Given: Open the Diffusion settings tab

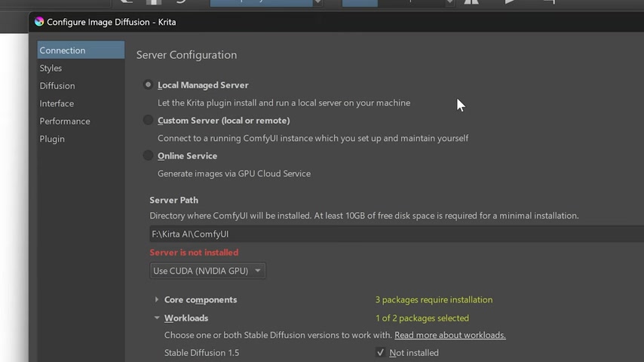Looking at the screenshot, I should click(81, 85).
